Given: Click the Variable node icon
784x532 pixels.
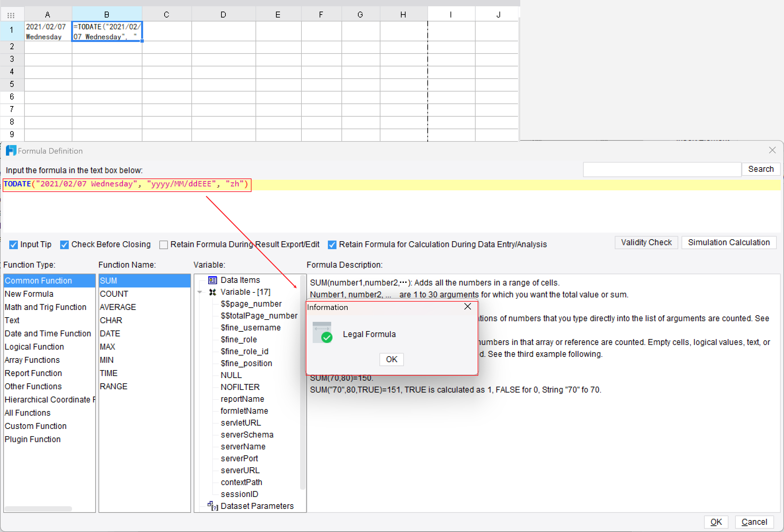Looking at the screenshot, I should (x=212, y=292).
